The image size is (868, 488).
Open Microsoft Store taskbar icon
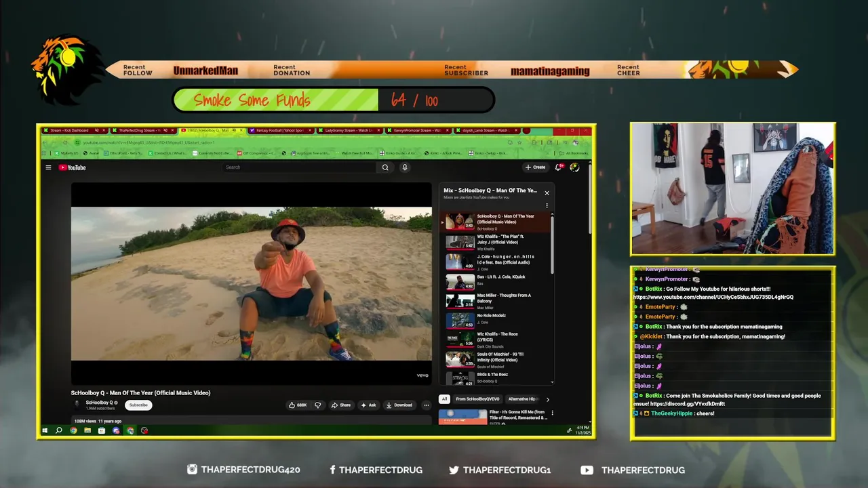point(102,430)
